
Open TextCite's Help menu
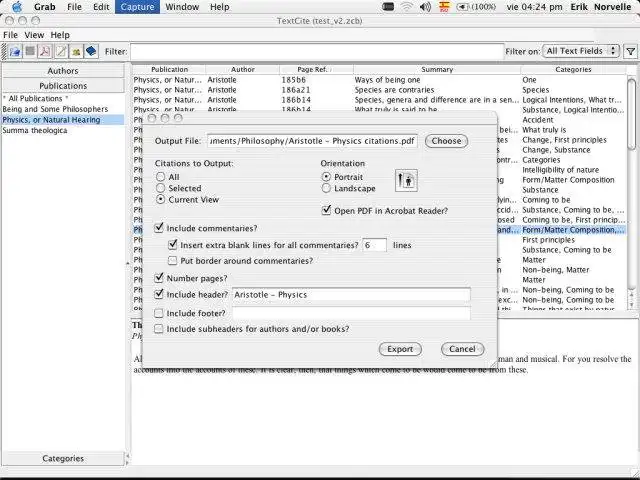(x=60, y=35)
